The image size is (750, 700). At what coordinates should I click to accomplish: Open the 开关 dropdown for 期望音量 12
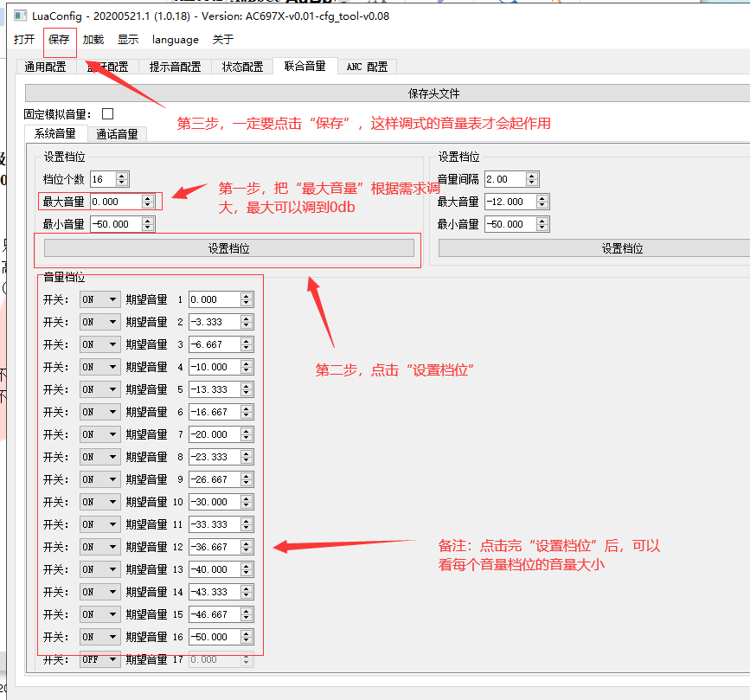99,547
